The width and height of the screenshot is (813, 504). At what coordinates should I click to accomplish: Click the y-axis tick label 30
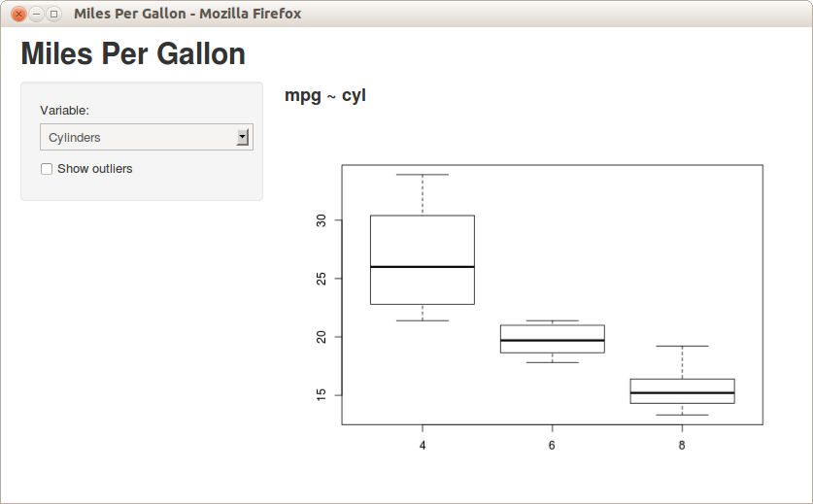(x=322, y=220)
